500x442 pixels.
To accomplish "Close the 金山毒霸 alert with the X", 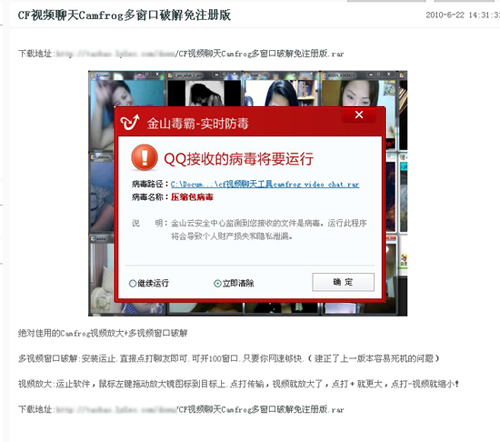I will click(x=359, y=115).
